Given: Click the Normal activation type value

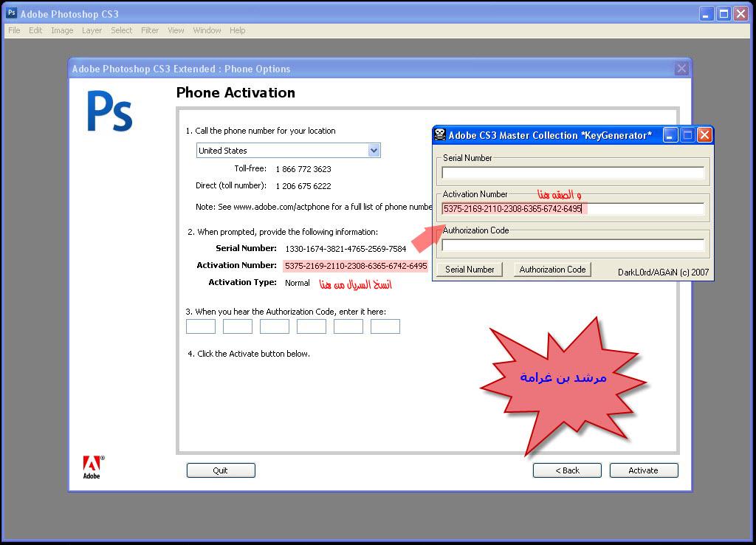Looking at the screenshot, I should coord(297,283).
